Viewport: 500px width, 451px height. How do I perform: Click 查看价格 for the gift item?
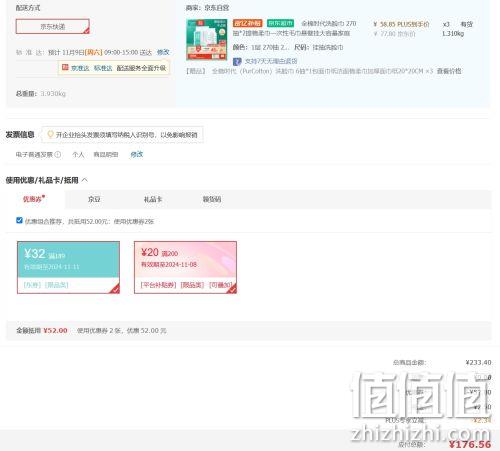449,71
